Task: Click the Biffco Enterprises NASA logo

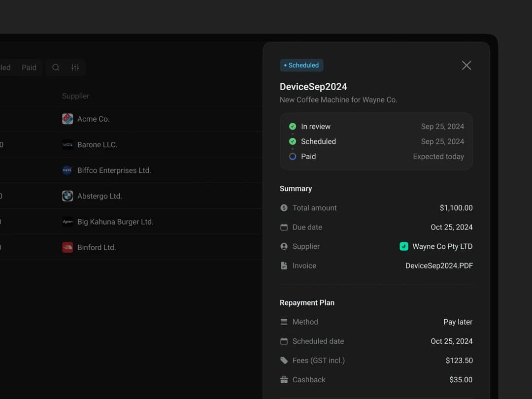Action: (67, 170)
